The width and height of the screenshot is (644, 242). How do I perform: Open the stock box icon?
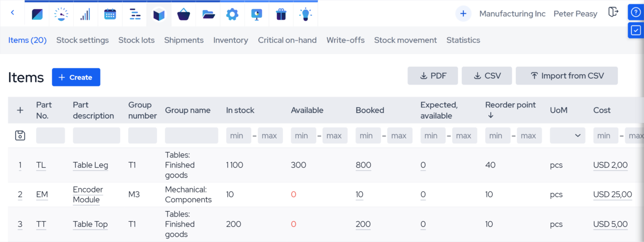tap(159, 15)
